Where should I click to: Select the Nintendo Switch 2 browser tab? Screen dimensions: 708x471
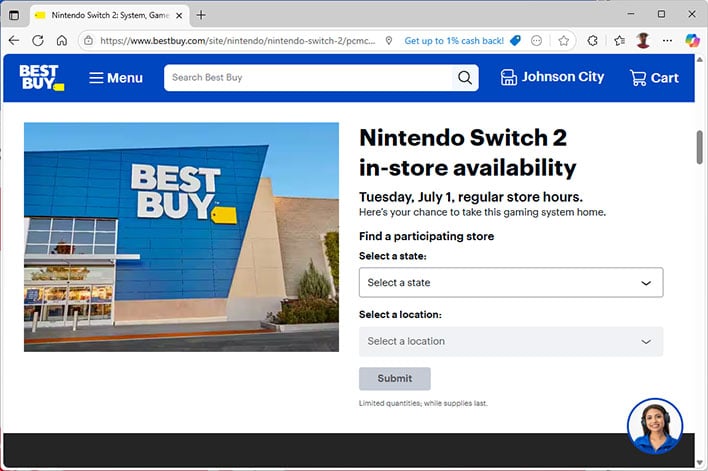coord(109,15)
